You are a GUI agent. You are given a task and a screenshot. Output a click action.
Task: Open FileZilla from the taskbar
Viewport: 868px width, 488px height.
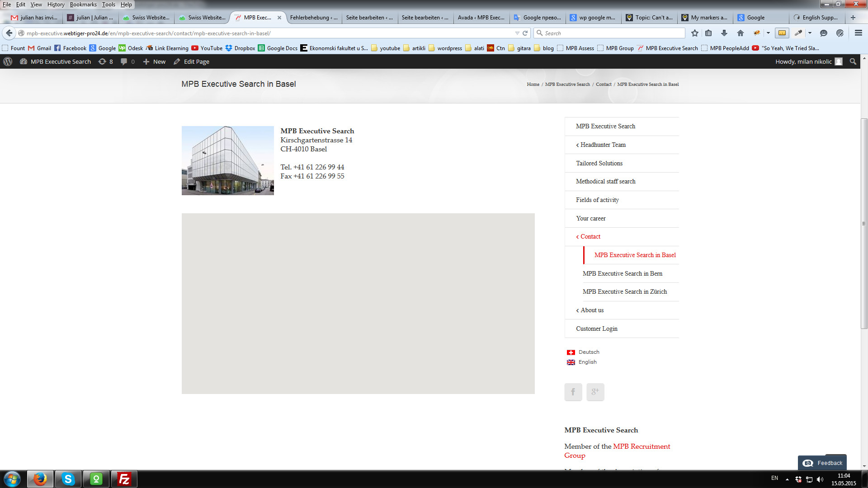(124, 479)
